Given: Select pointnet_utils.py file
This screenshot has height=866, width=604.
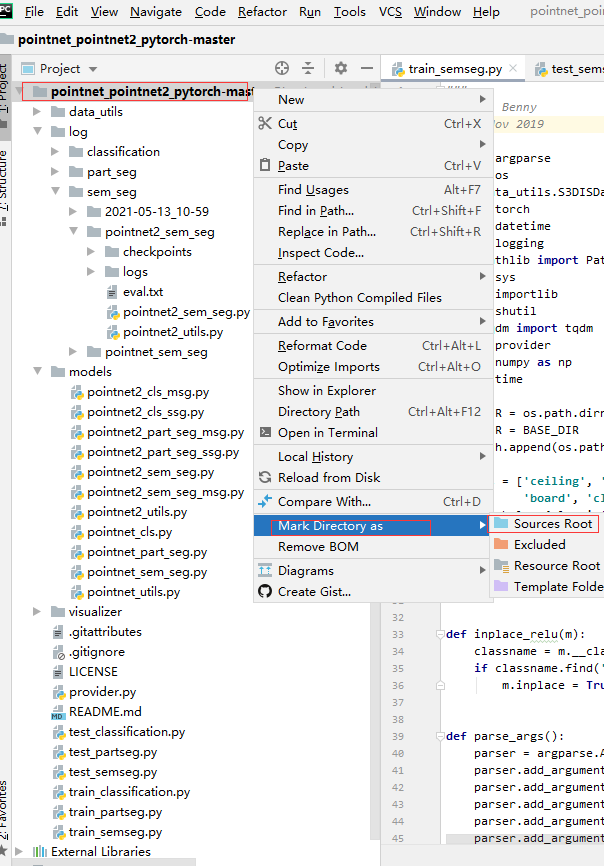Looking at the screenshot, I should [x=134, y=592].
